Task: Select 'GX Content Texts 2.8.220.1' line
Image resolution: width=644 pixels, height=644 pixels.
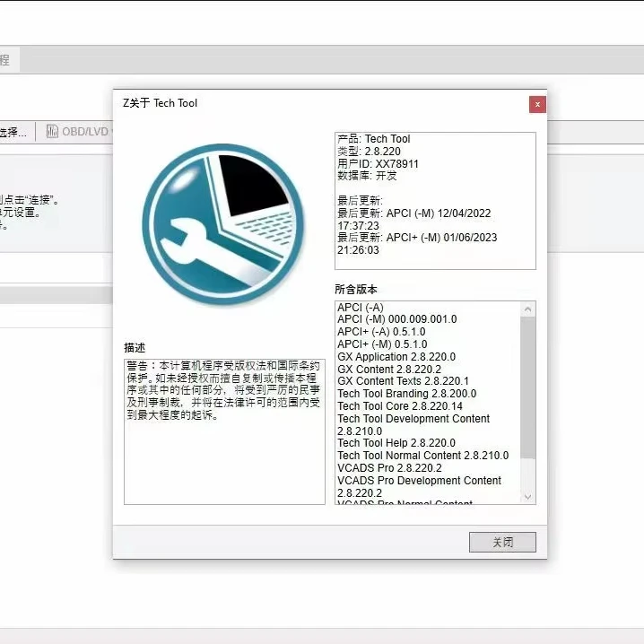Action: [403, 381]
